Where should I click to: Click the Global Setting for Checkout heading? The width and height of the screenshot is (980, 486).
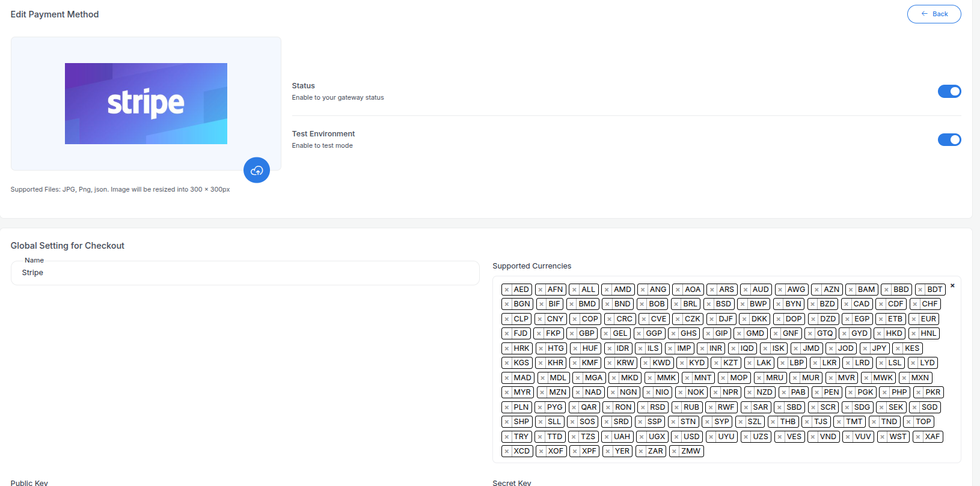tap(67, 246)
